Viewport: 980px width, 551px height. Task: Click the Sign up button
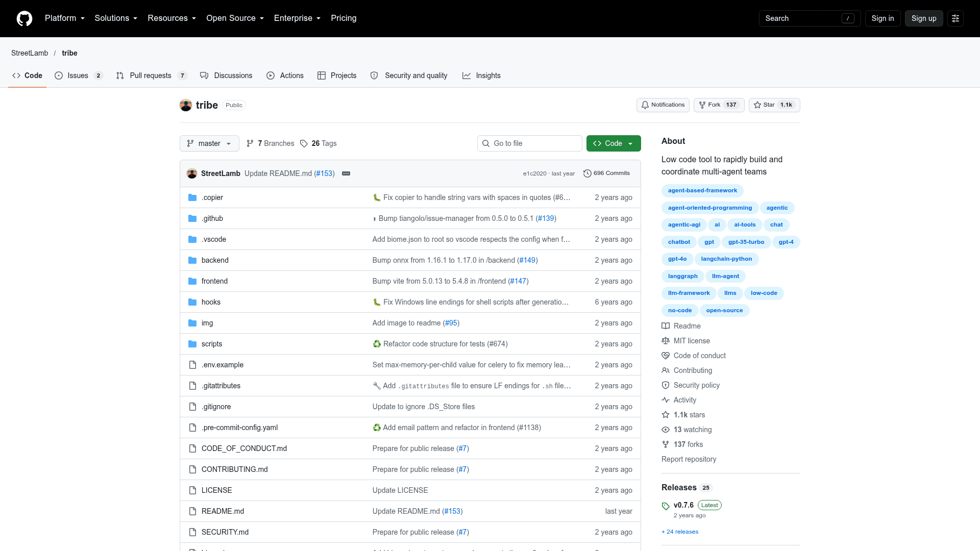pos(924,18)
